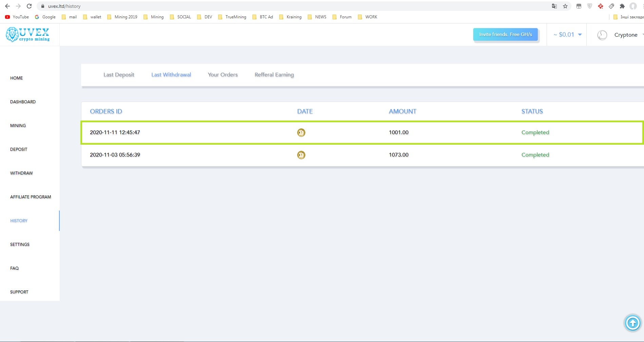Navigate to Dashboard in sidebar

[23, 102]
